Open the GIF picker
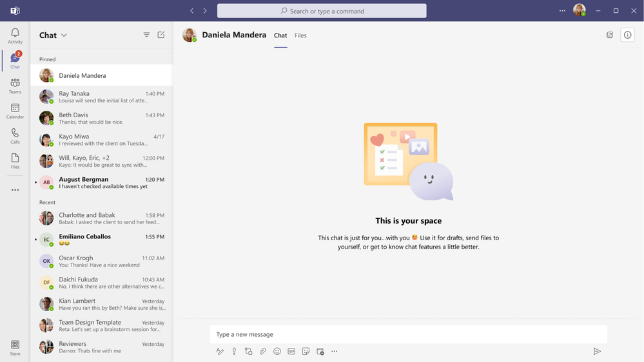Image resolution: width=644 pixels, height=362 pixels. pyautogui.click(x=291, y=351)
